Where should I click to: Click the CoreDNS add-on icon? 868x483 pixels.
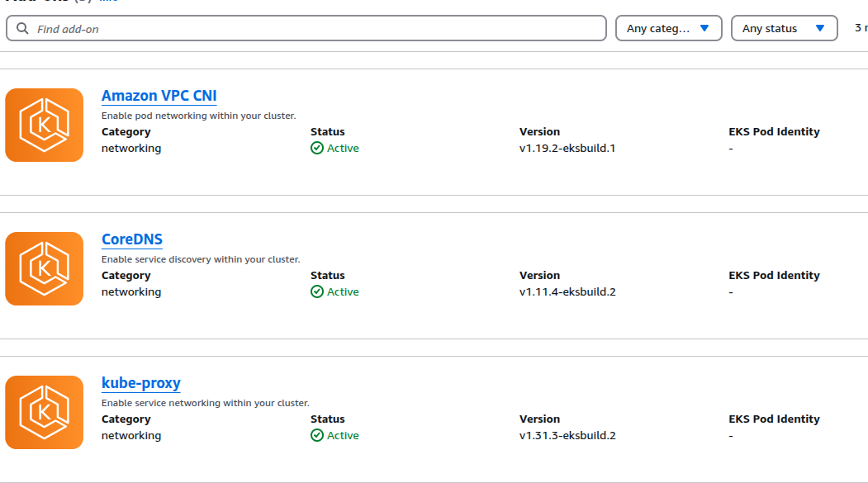point(45,269)
